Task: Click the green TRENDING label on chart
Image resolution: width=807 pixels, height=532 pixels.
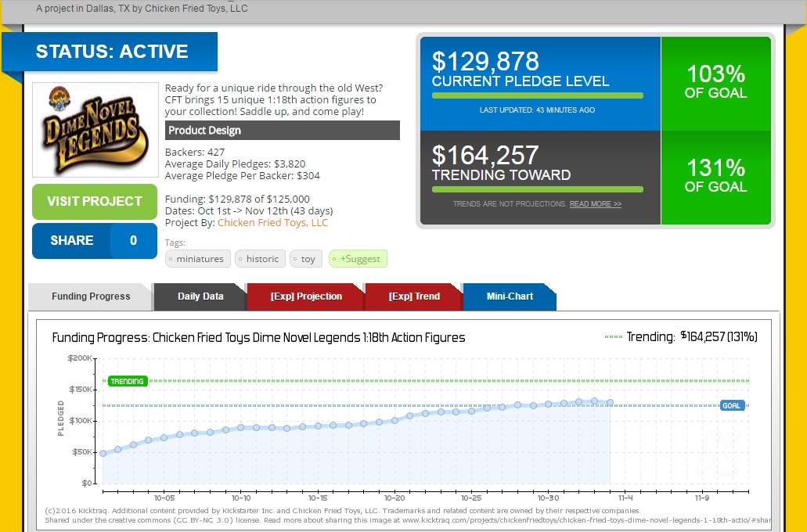Action: (127, 382)
